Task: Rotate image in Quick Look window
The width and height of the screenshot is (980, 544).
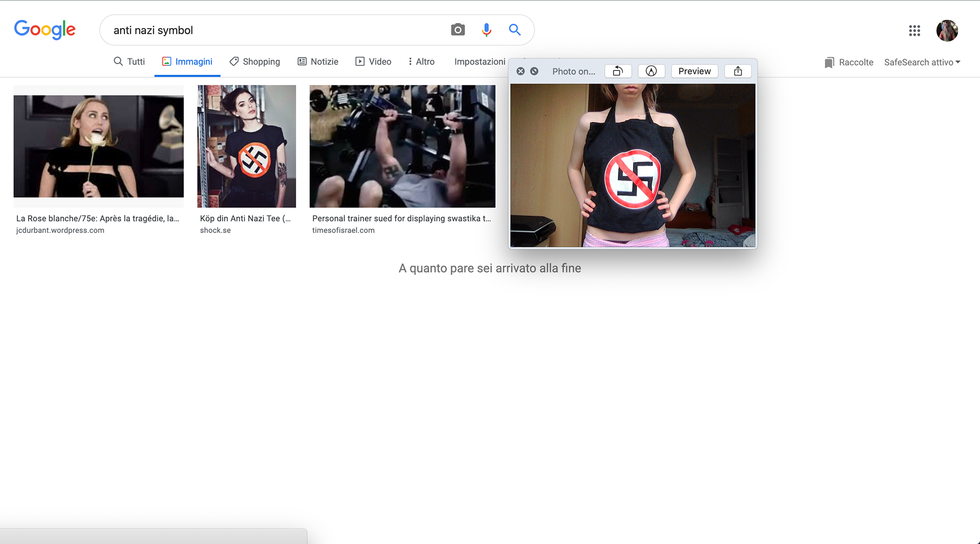Action: [618, 71]
